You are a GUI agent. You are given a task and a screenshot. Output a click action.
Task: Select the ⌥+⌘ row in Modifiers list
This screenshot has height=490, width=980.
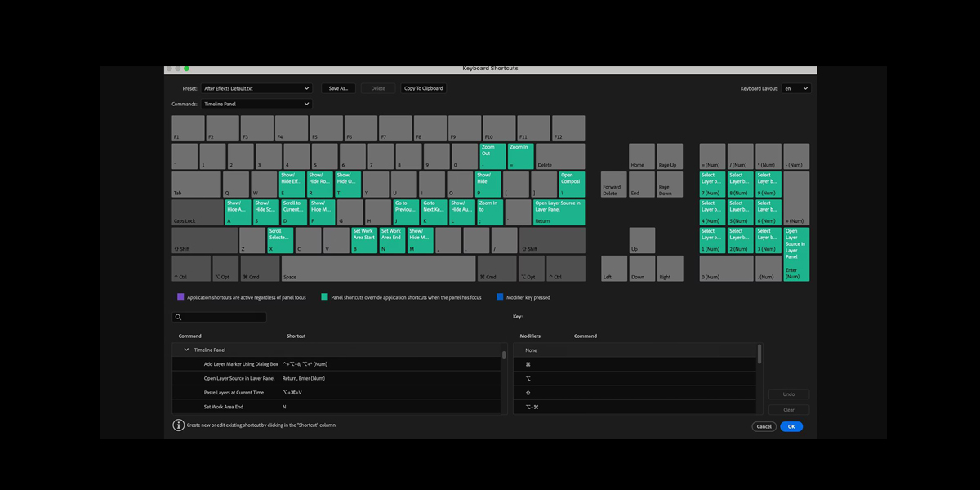point(635,407)
